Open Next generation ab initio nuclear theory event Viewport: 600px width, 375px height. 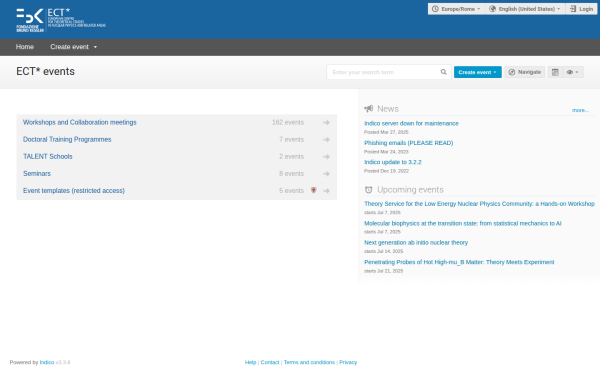(x=416, y=243)
